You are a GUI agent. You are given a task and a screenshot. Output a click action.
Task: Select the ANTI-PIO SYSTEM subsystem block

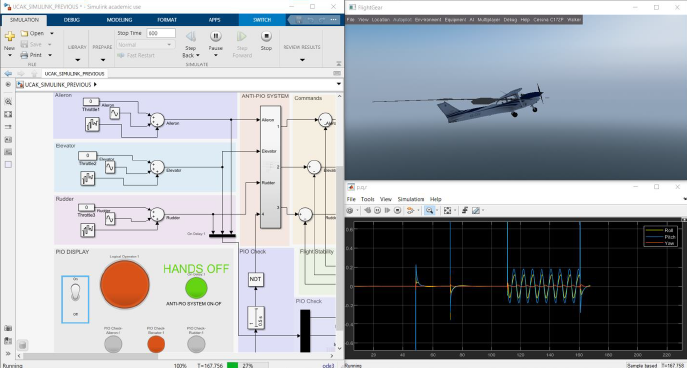(270, 167)
